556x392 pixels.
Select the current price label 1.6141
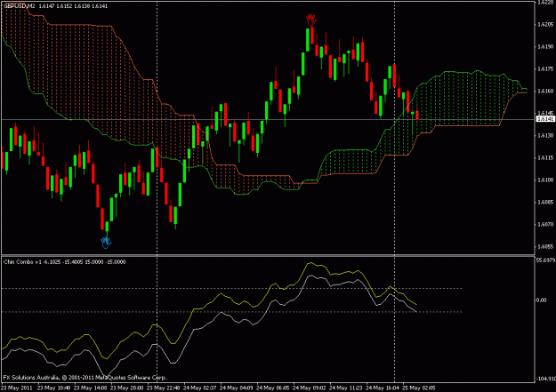[545, 119]
